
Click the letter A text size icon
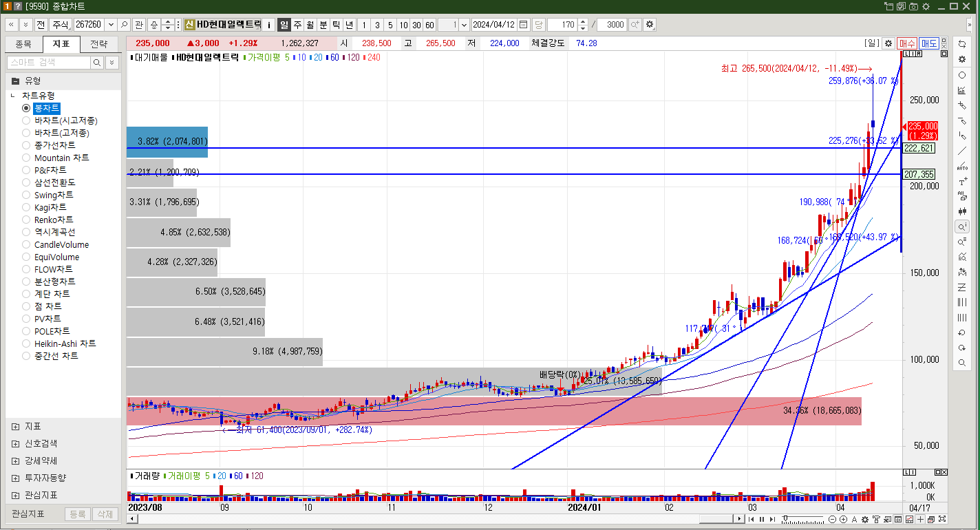point(854,519)
